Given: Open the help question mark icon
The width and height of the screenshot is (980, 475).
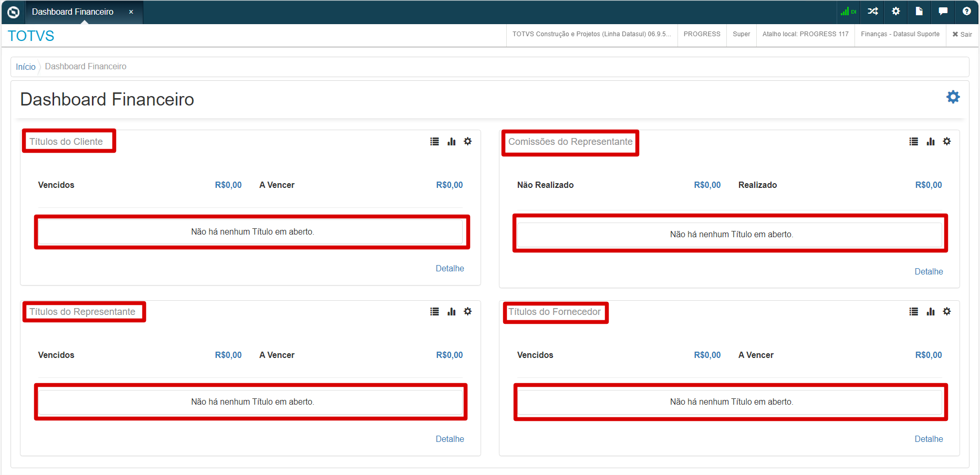Looking at the screenshot, I should (x=966, y=12).
